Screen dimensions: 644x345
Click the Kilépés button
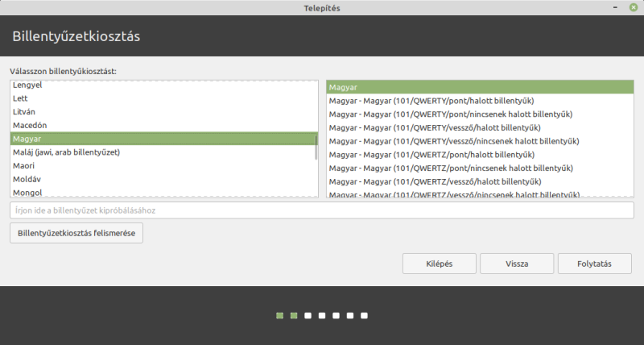pyautogui.click(x=440, y=264)
